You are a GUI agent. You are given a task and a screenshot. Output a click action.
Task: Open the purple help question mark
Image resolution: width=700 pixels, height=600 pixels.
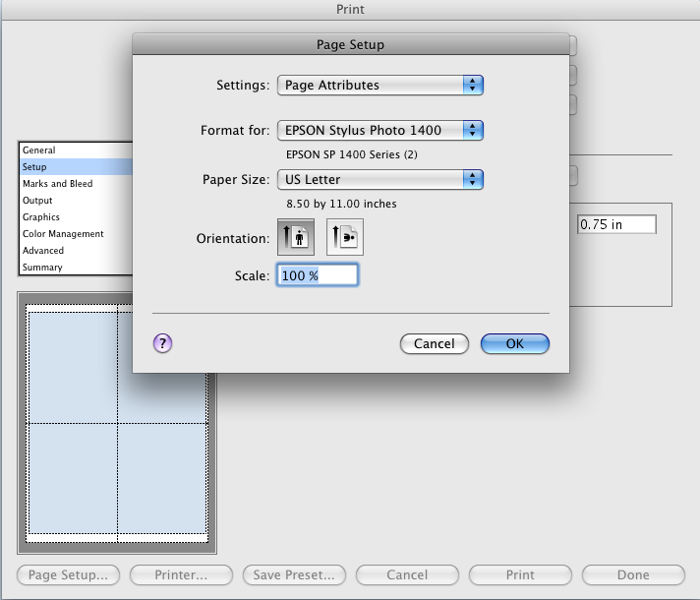coord(162,343)
